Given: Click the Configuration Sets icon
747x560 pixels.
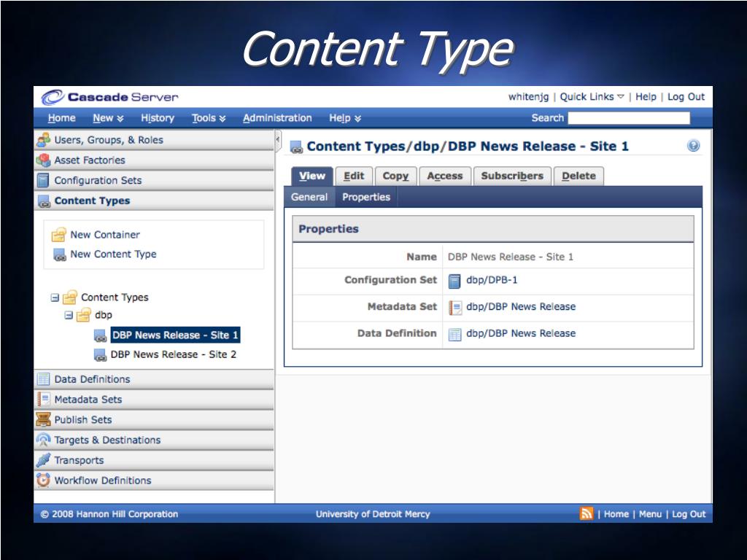Looking at the screenshot, I should point(43,180).
